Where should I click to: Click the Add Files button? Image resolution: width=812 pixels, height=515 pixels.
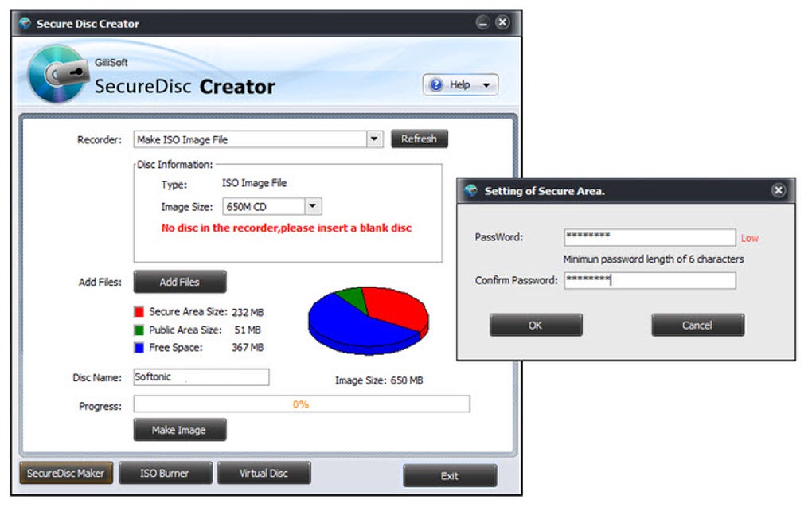pos(180,282)
